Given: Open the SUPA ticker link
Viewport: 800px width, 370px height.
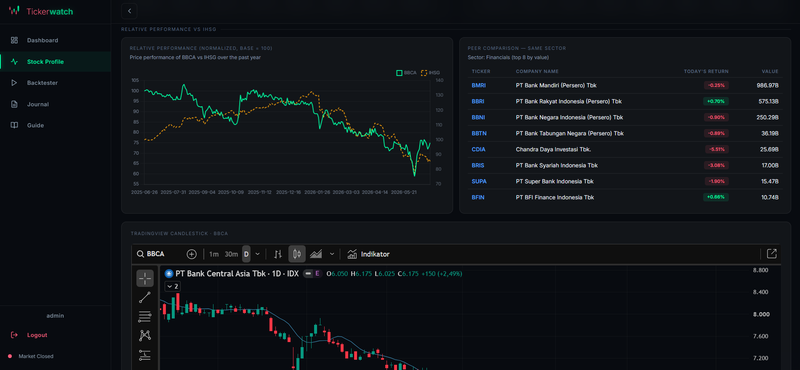Looking at the screenshot, I should [x=479, y=181].
